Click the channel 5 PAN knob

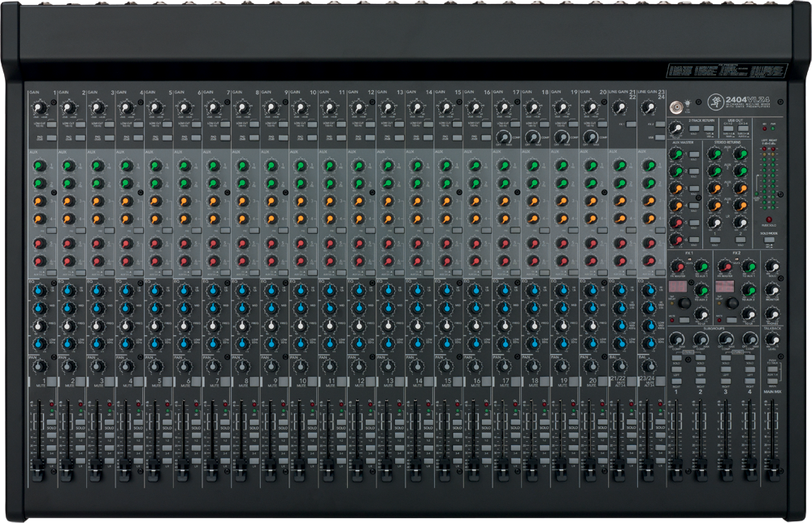[x=154, y=365]
